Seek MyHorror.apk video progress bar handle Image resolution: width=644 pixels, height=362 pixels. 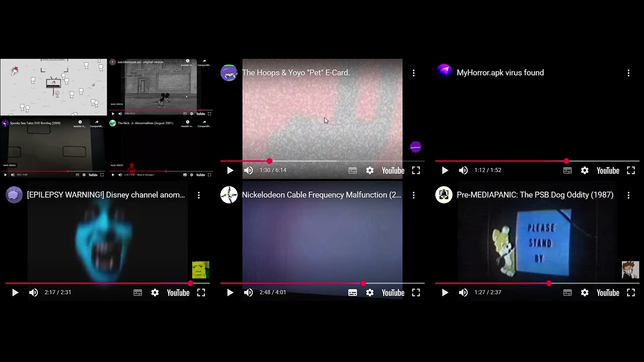click(x=567, y=161)
